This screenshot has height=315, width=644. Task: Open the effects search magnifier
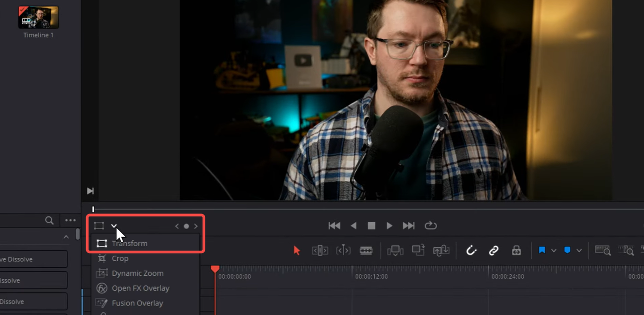[49, 220]
